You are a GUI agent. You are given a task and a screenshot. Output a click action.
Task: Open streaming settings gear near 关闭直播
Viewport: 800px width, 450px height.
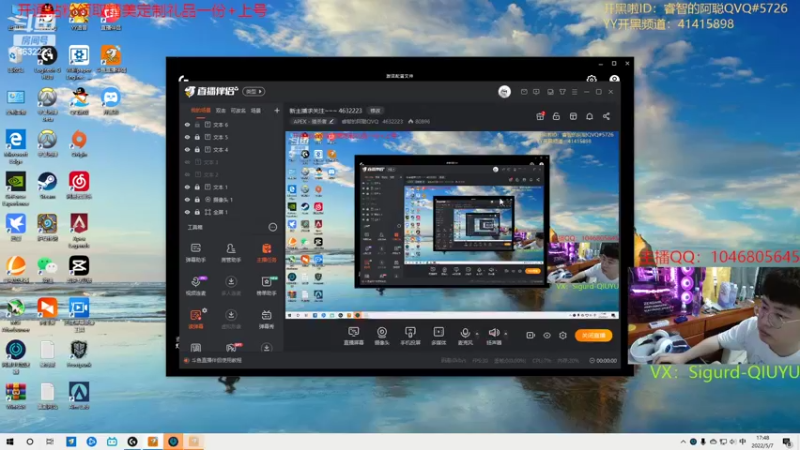563,335
